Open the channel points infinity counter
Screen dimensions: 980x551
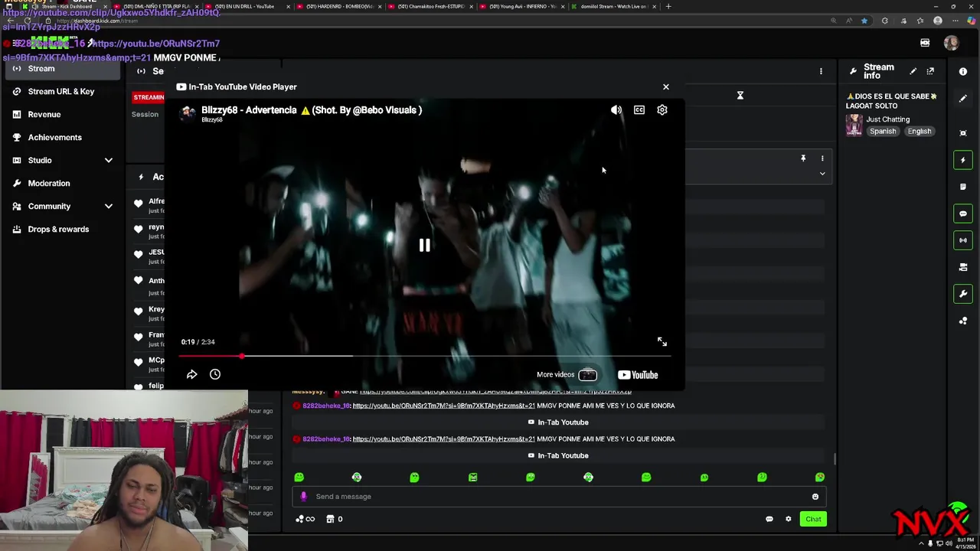[305, 519]
